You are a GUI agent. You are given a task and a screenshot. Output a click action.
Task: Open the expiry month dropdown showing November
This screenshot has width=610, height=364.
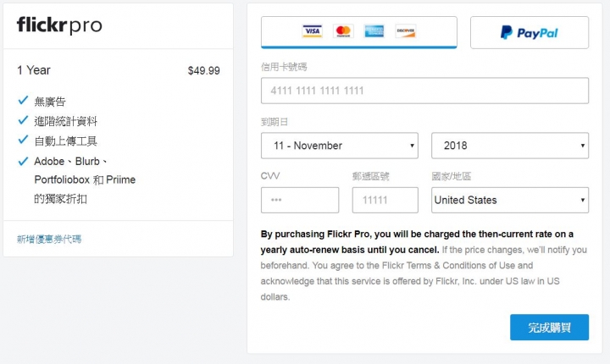[x=340, y=146]
